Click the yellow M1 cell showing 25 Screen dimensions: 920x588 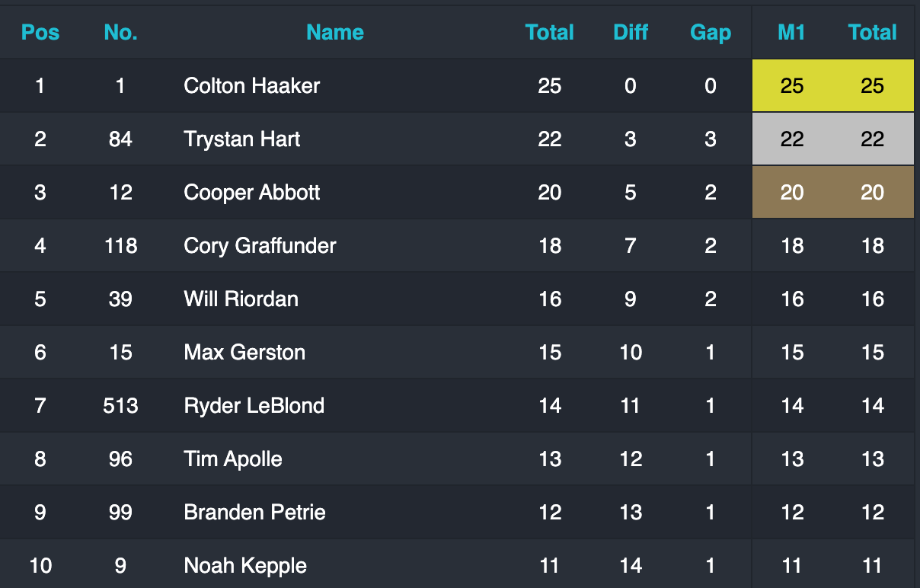[x=792, y=85]
